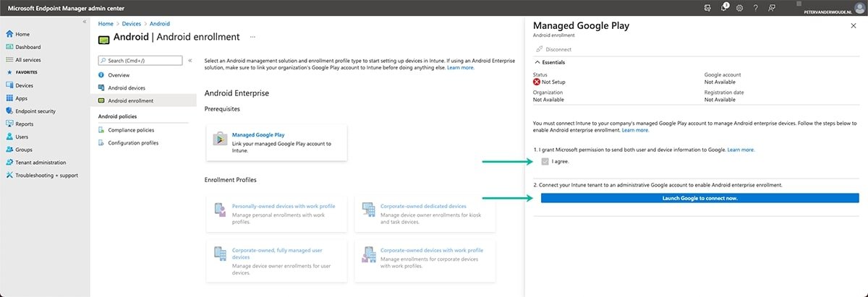
Task: Open the notifications bell icon
Action: pyautogui.click(x=723, y=7)
